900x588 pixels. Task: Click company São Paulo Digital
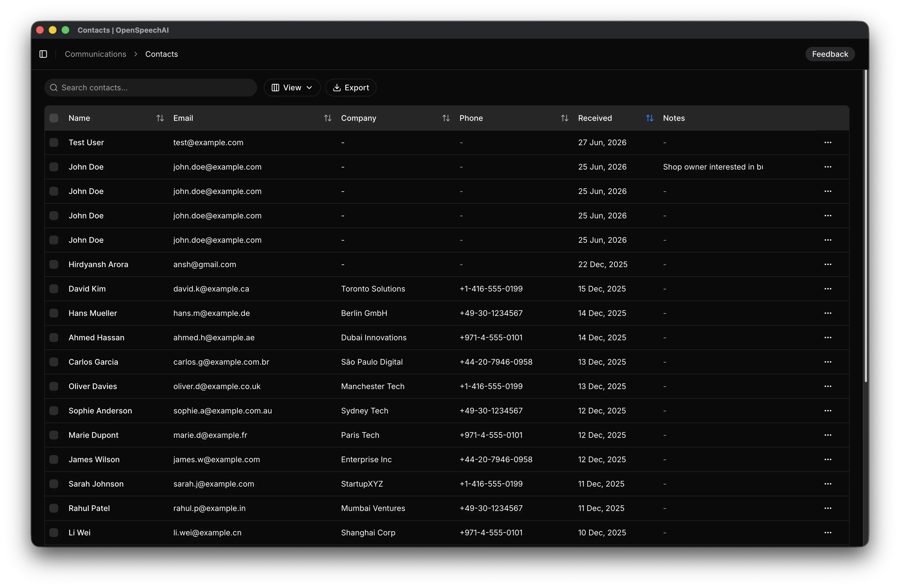pos(372,362)
